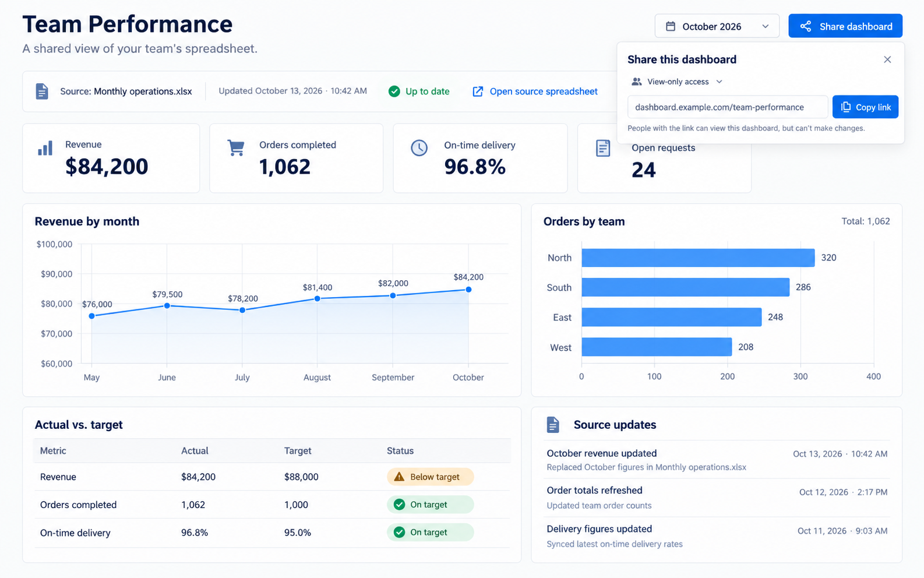Open the October revenue updated entry
Image resolution: width=924 pixels, height=578 pixels.
coord(717,460)
